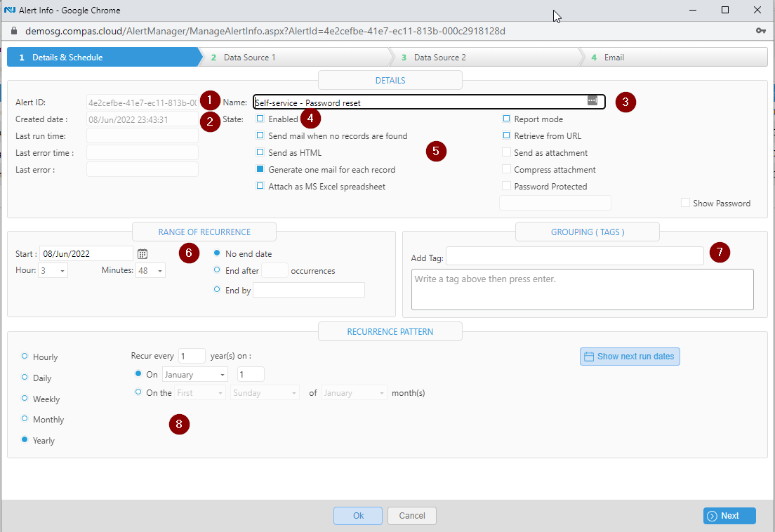Choose End after occurrences option
This screenshot has width=775, height=532.
[216, 270]
